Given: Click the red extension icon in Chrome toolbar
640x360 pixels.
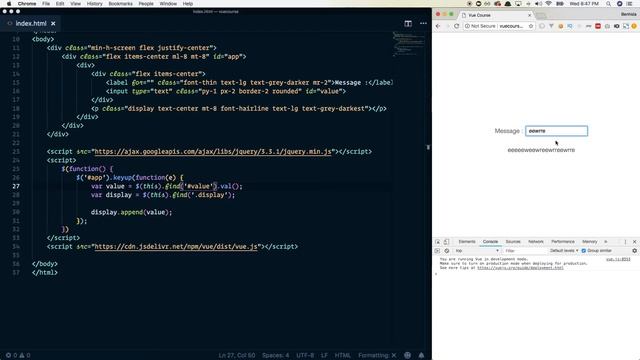Looking at the screenshot, I should [598, 26].
